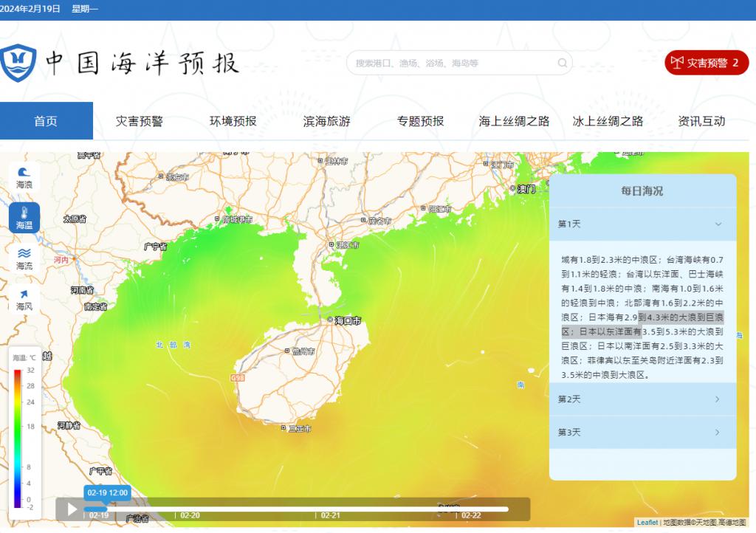
Task: Open the 滨海旅游 menu item
Action: 326,121
